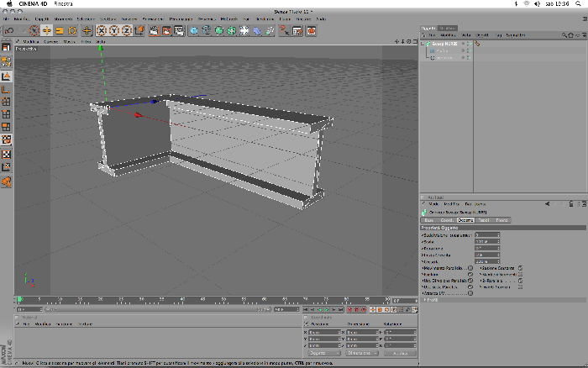Click Render to Picture Viewer icon
Screen dimensions: 588x368
click(x=166, y=30)
